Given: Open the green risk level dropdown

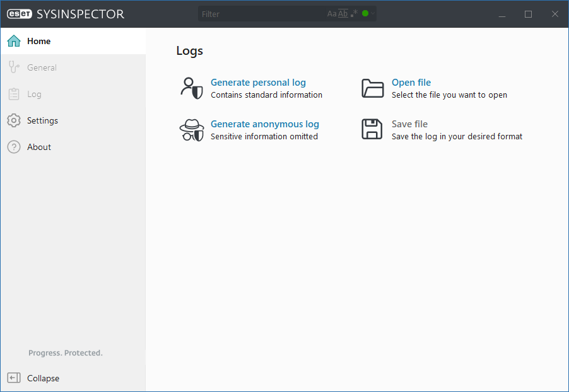Looking at the screenshot, I should click(368, 14).
